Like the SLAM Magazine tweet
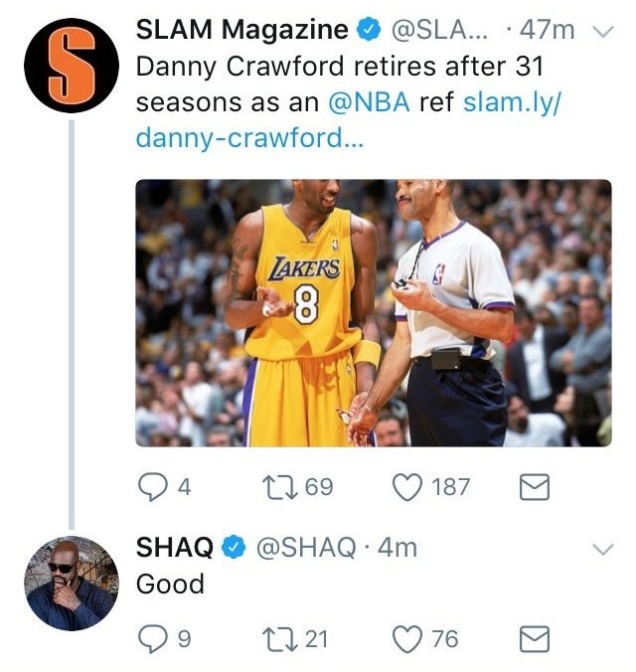The width and height of the screenshot is (636, 672). [407, 487]
